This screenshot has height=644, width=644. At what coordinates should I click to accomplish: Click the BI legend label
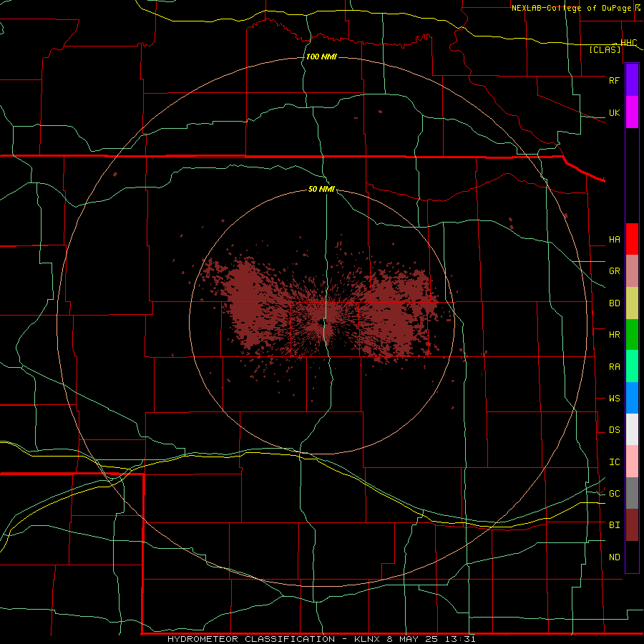click(615, 525)
